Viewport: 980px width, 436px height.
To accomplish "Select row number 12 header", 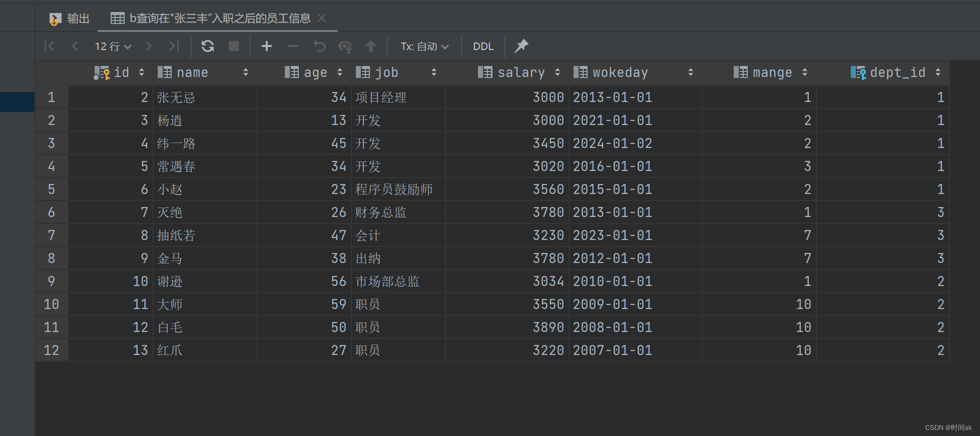I will click(x=52, y=350).
